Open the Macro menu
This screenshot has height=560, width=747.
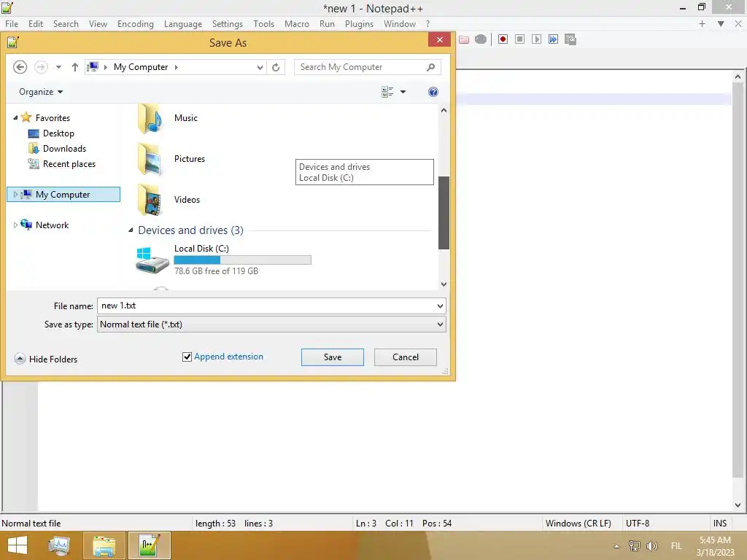pos(296,24)
